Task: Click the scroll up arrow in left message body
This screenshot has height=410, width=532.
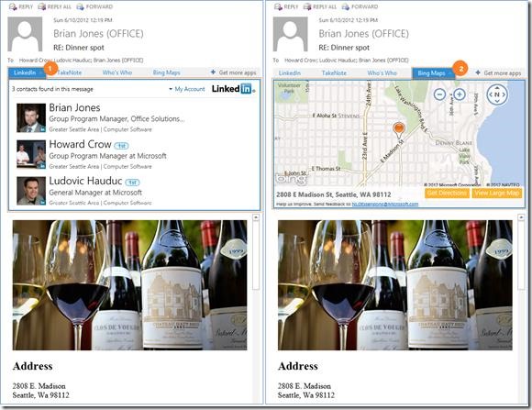Action: coord(256,217)
